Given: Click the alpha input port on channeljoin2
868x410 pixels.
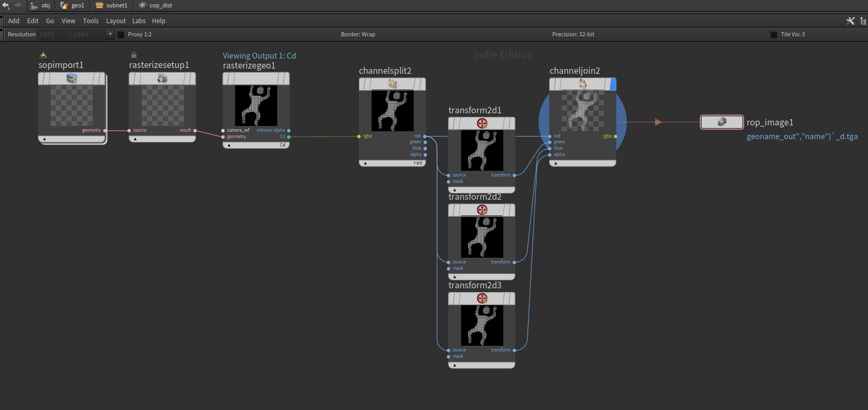Looking at the screenshot, I should 550,154.
